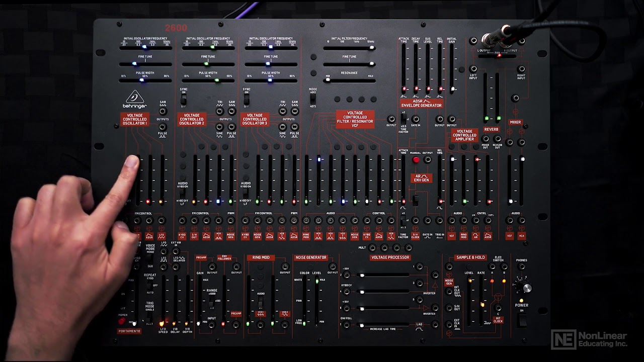The width and height of the screenshot is (644, 362).
Task: Click the Noise Generator OUTPUT jack
Action: [333, 266]
